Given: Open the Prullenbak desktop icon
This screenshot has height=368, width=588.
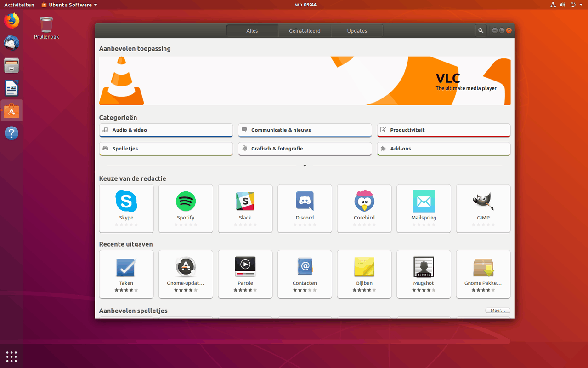Looking at the screenshot, I should [x=46, y=28].
